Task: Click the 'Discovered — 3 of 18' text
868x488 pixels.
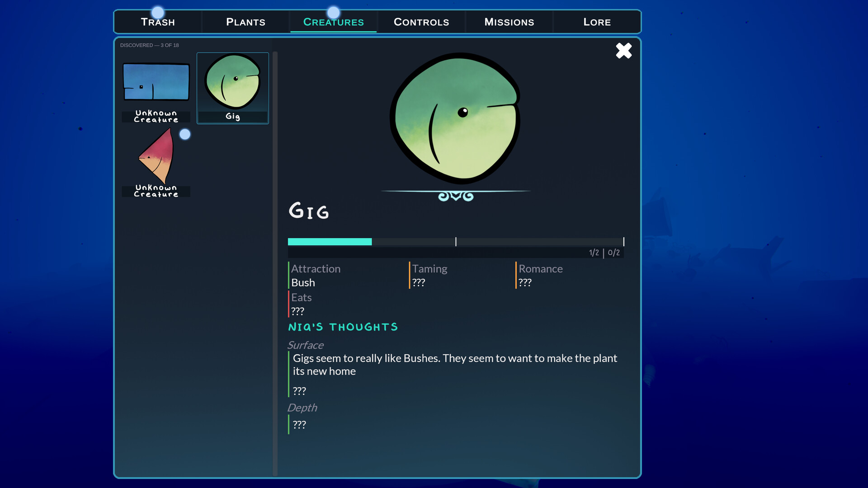Action: pos(149,45)
